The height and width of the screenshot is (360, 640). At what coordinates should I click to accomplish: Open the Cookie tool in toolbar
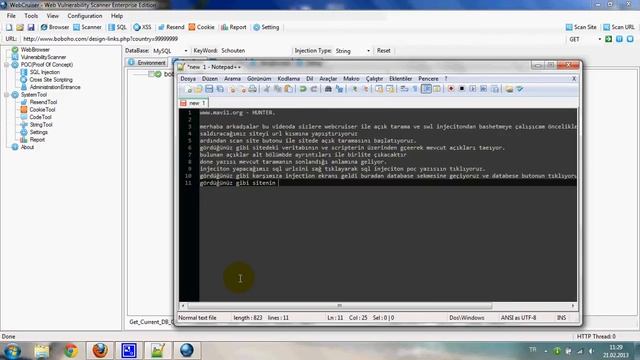201,27
